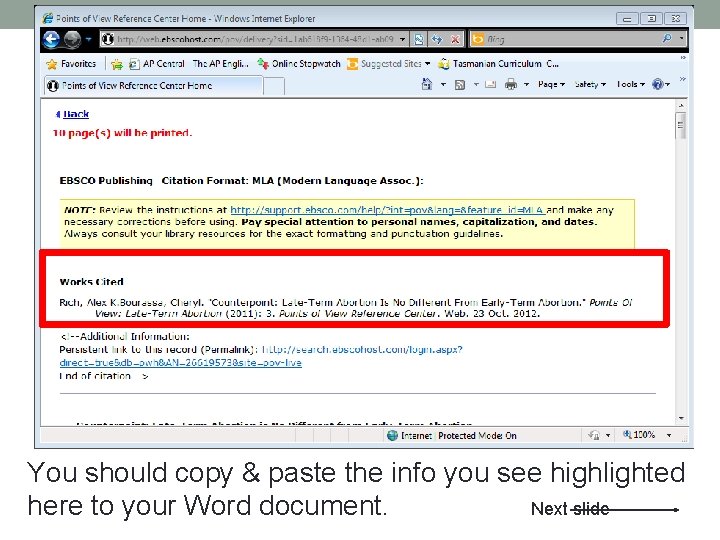Click the browser Forward arrow button
This screenshot has height=540, width=720.
tap(72, 39)
